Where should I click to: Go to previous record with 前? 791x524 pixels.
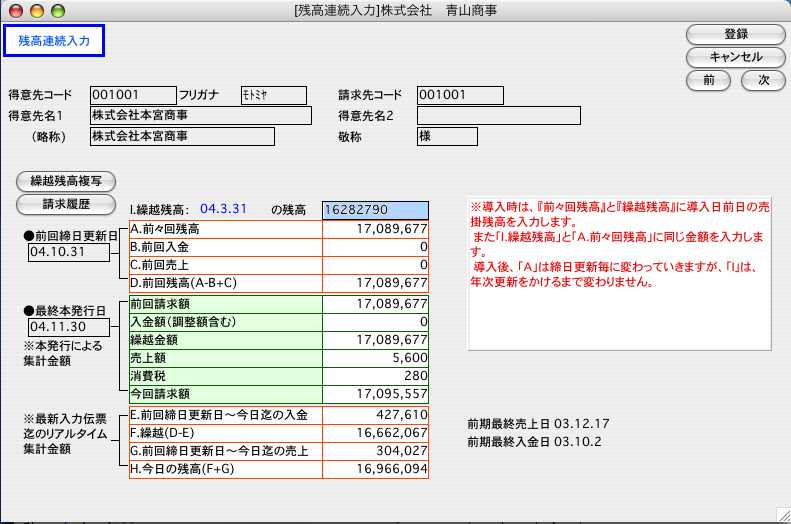coord(709,80)
